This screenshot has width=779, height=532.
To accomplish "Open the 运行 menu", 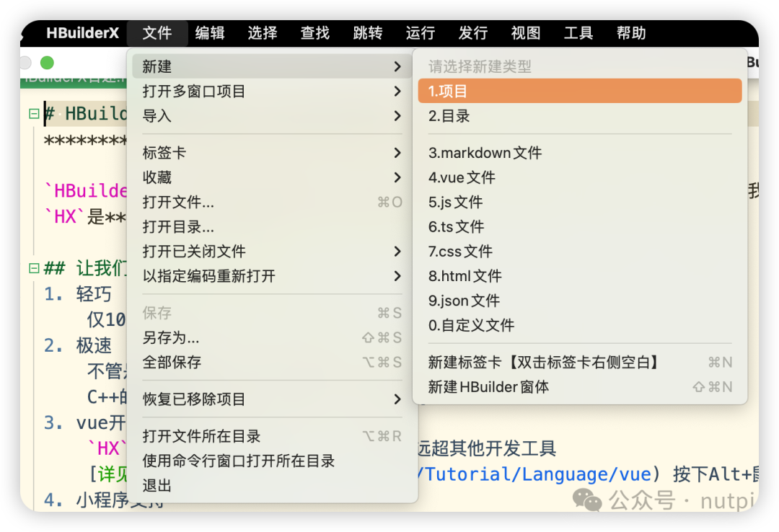I will coord(421,33).
